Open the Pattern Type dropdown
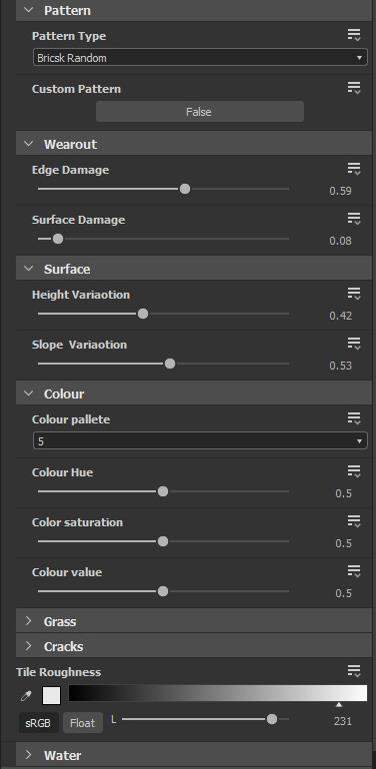This screenshot has height=769, width=376. tap(200, 58)
